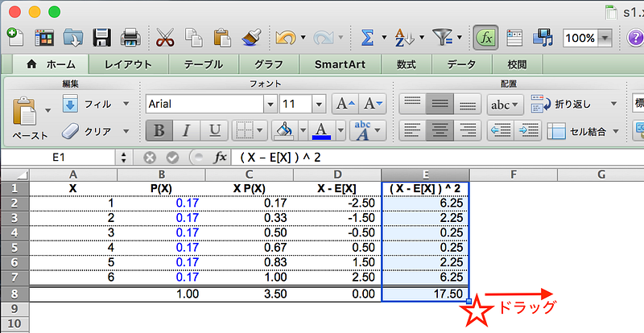Open the Arial font name dropdown
Screen dimensions: 644x333
(x=270, y=105)
